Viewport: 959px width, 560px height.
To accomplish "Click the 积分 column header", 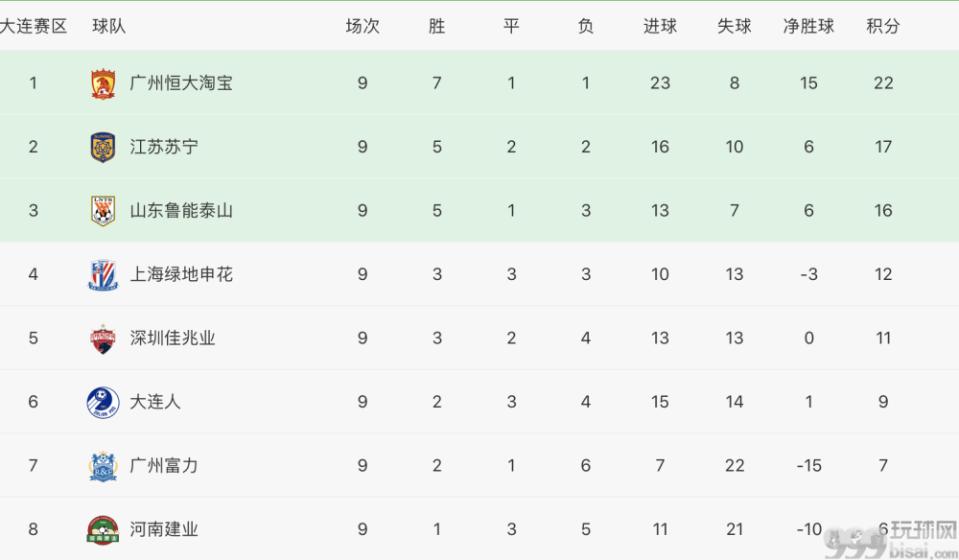I will click(883, 26).
